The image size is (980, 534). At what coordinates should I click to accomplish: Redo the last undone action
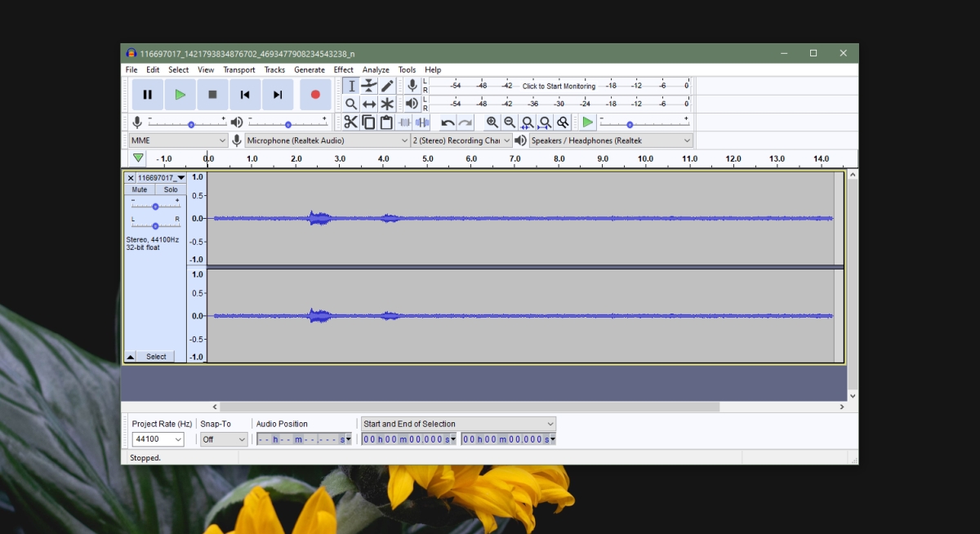pyautogui.click(x=465, y=122)
